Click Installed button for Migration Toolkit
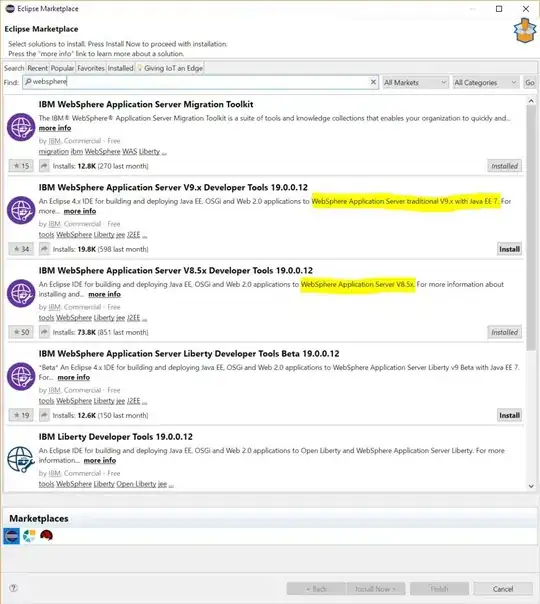 point(504,166)
